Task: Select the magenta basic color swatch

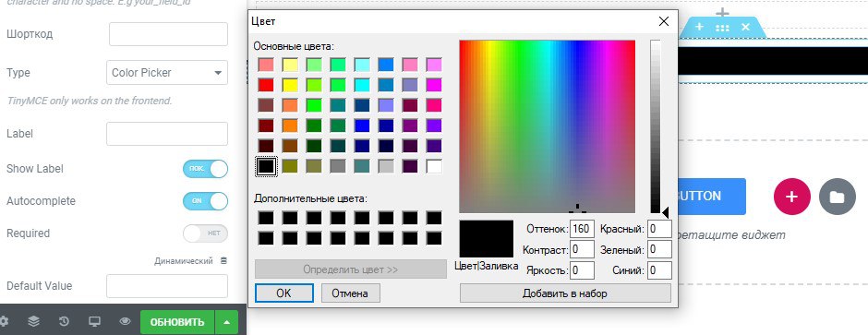Action: click(435, 85)
